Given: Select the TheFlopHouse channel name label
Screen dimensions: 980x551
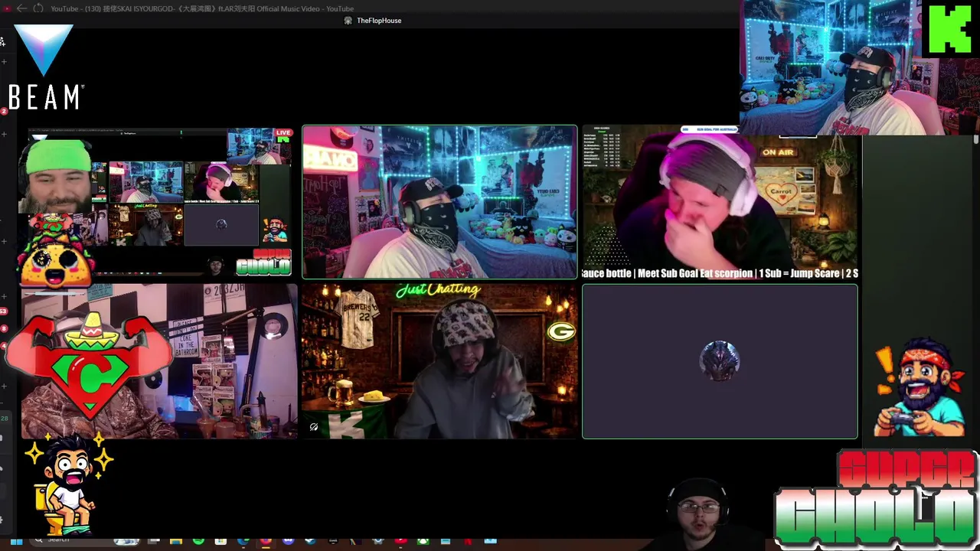Looking at the screenshot, I should (379, 21).
